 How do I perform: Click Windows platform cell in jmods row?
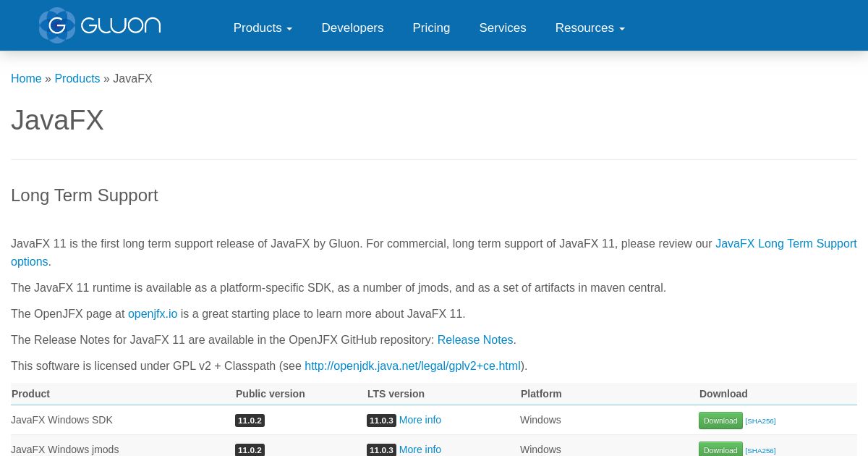(x=540, y=449)
